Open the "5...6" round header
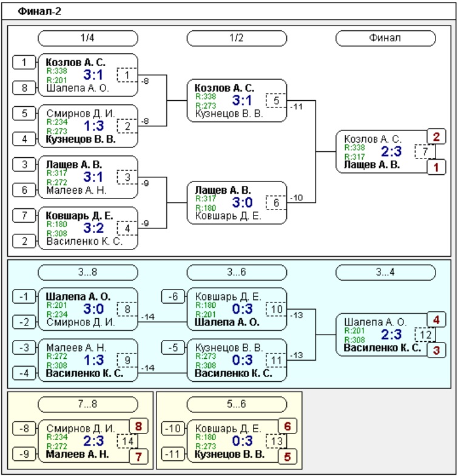Image resolution: width=458 pixels, height=476 pixels. [237, 404]
